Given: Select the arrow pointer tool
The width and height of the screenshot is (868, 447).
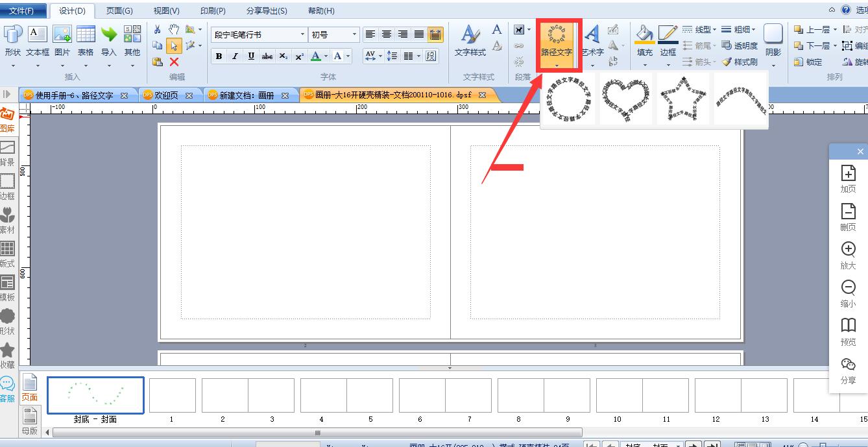Looking at the screenshot, I should coord(174,45).
